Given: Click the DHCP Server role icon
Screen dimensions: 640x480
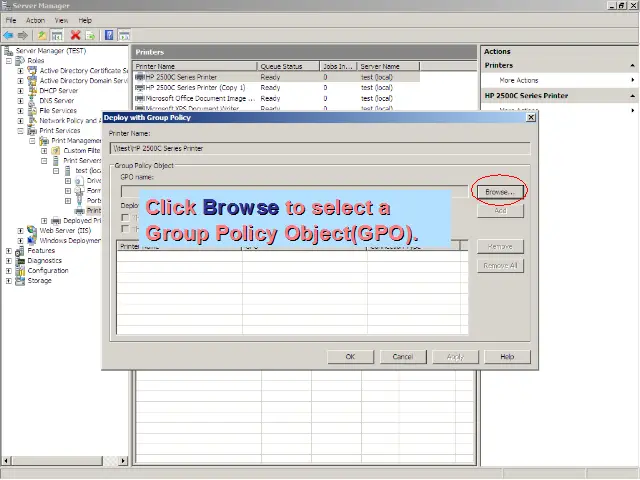Looking at the screenshot, I should 32,91.
